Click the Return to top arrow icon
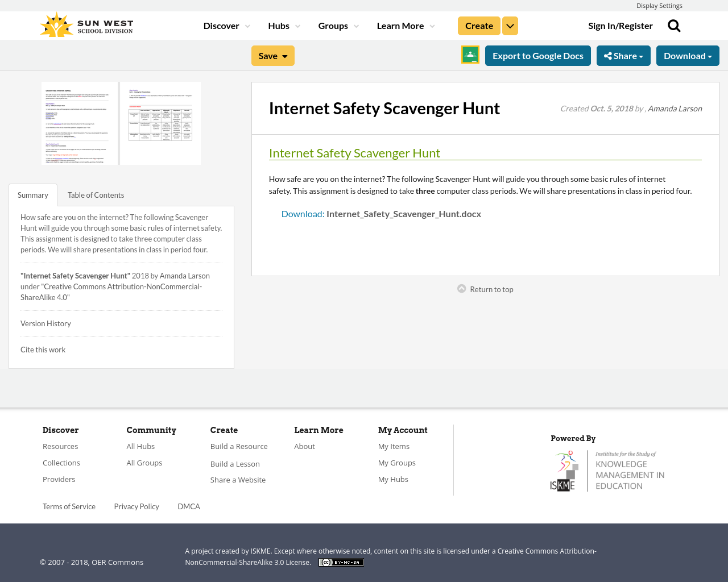The width and height of the screenshot is (728, 582). coord(462,289)
